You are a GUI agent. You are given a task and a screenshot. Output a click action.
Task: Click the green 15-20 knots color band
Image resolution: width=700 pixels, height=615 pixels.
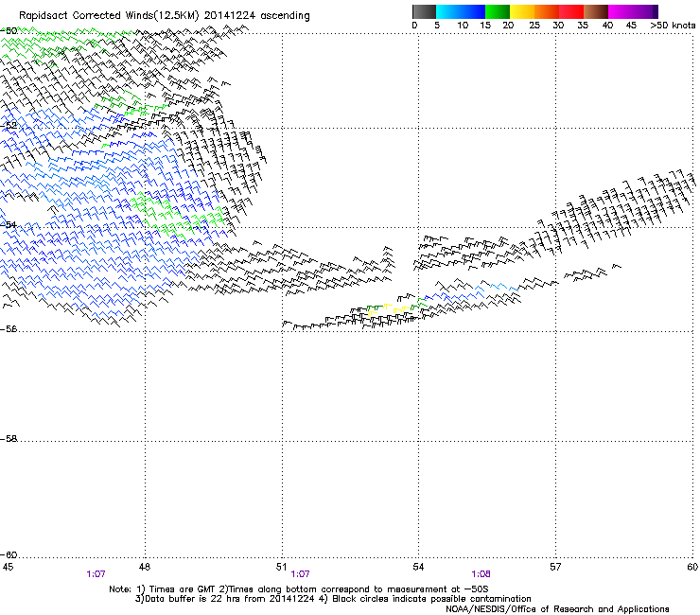click(498, 11)
